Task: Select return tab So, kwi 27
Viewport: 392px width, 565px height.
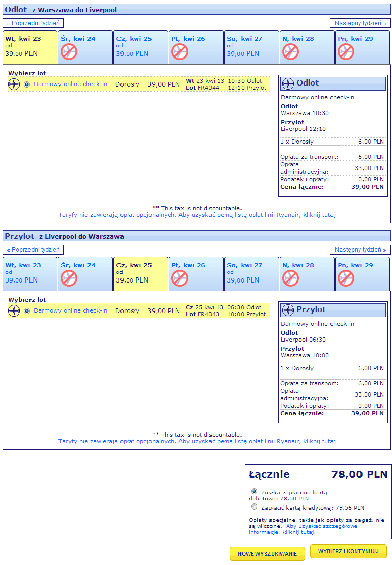Action: click(252, 274)
